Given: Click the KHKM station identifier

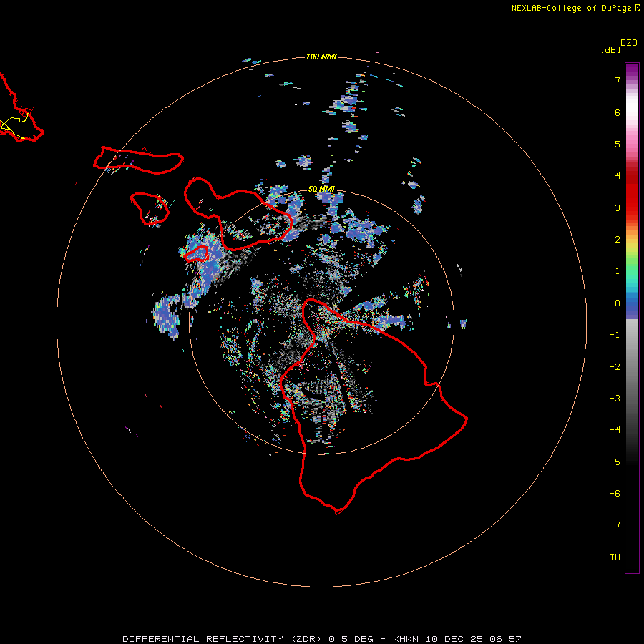Looking at the screenshot, I should tap(406, 639).
